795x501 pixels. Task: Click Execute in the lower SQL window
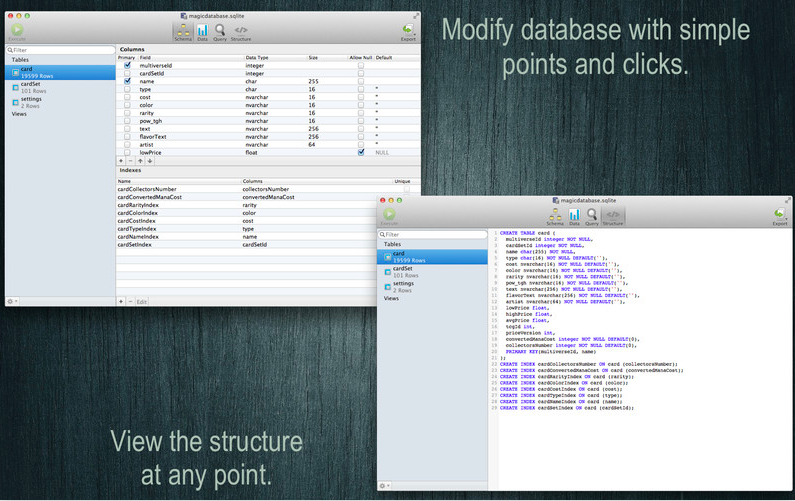click(x=389, y=217)
